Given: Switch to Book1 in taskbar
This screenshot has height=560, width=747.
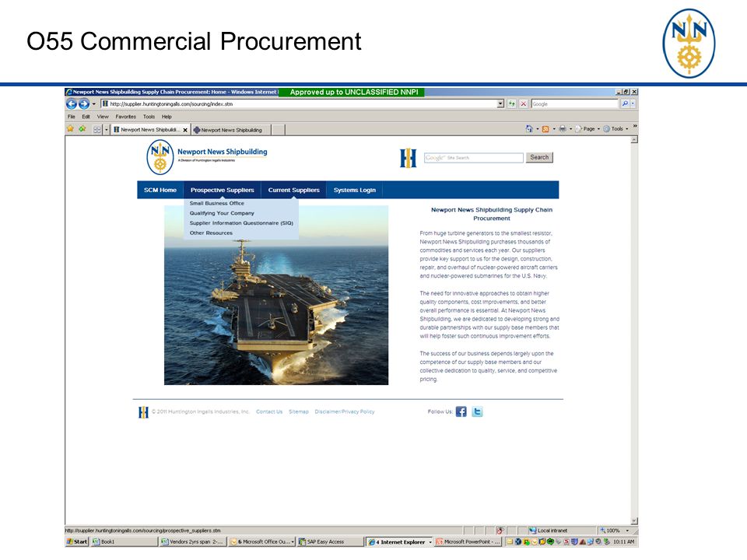Looking at the screenshot, I should click(x=124, y=541).
